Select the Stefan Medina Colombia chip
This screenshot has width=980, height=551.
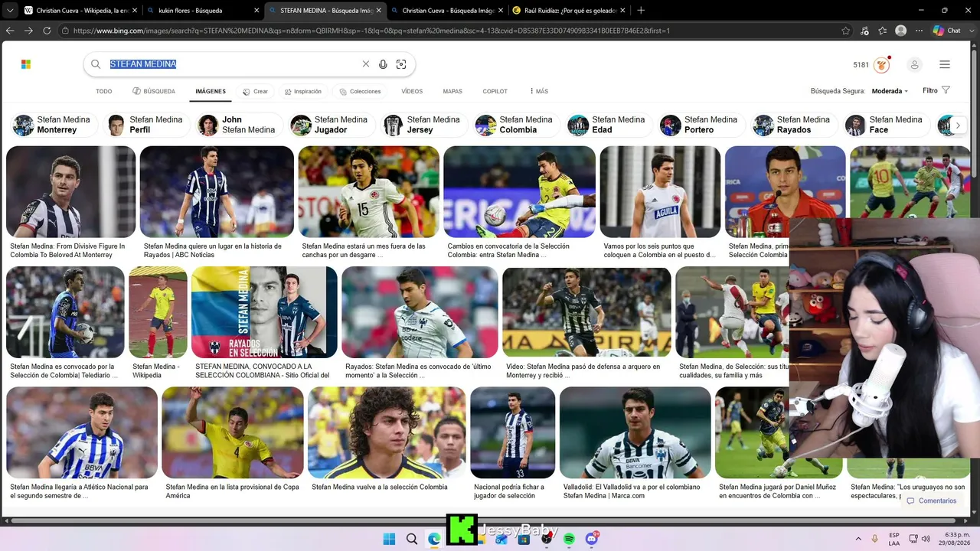click(x=516, y=125)
